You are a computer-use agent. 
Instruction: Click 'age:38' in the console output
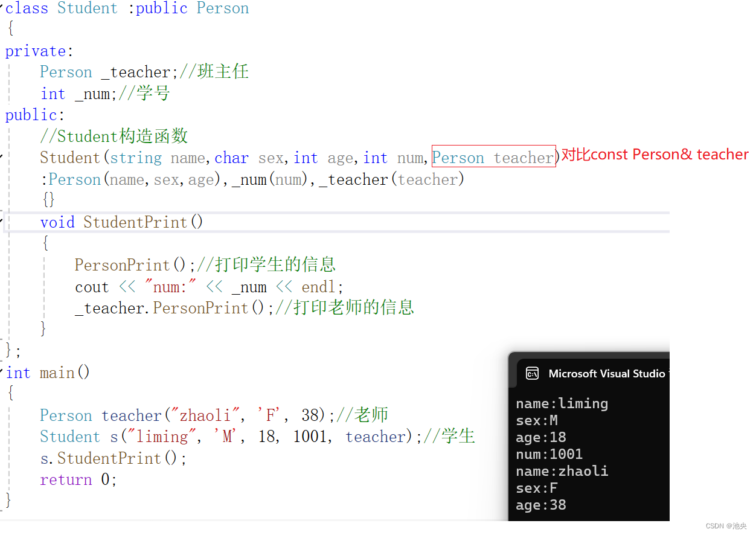coord(541,505)
